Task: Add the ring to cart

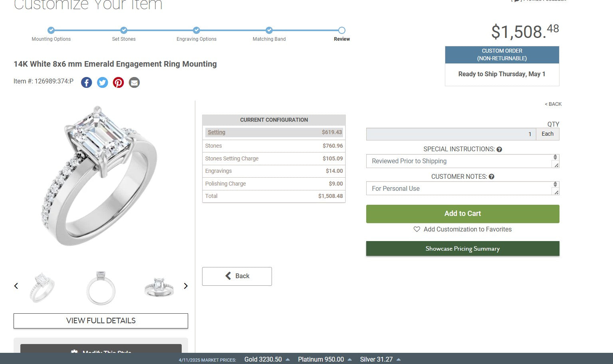Action: tap(462, 214)
